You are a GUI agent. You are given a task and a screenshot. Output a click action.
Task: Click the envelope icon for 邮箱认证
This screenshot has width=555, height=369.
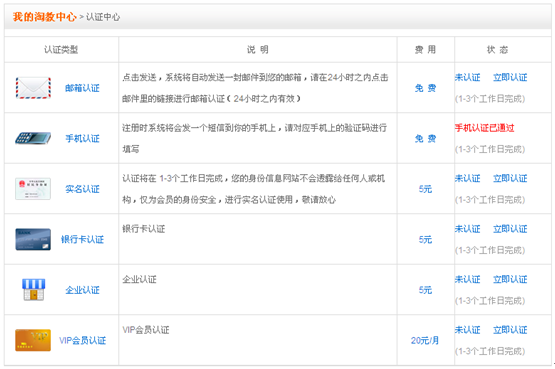point(33,88)
